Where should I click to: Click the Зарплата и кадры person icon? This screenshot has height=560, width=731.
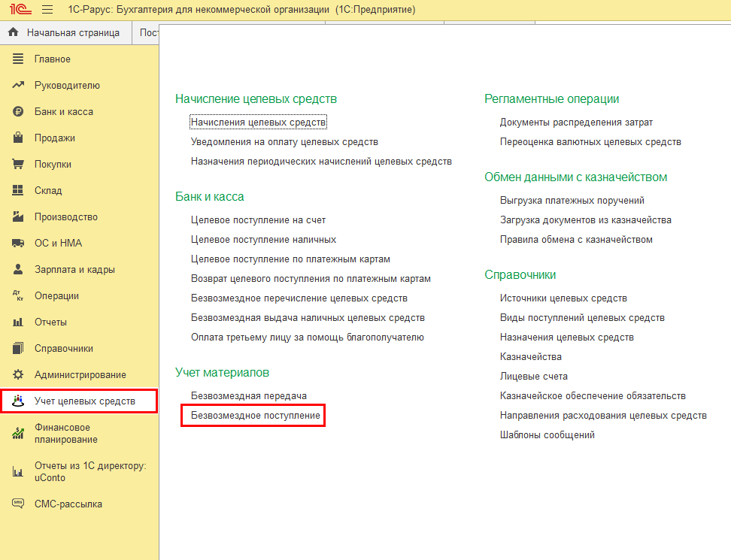click(19, 270)
